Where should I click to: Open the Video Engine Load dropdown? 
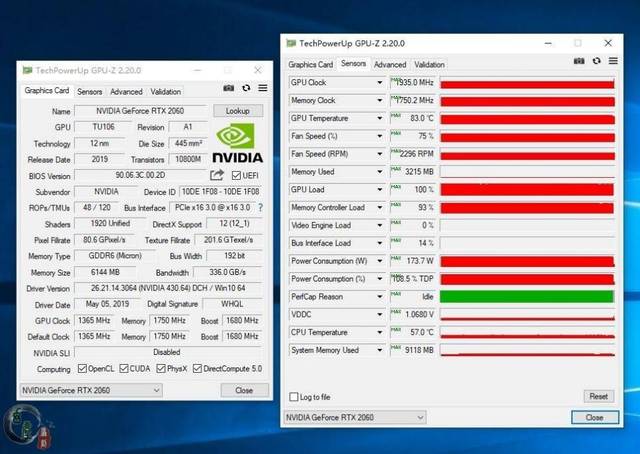[x=380, y=225]
